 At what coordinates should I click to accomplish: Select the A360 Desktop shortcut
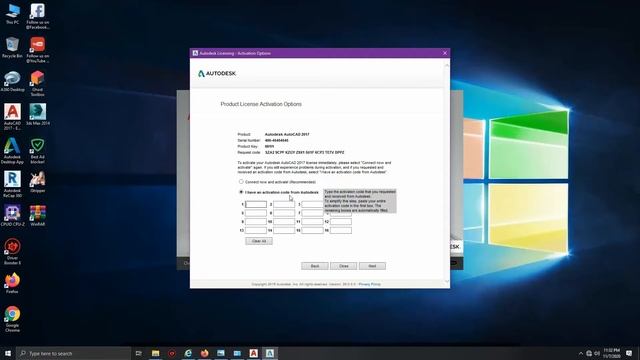(x=12, y=81)
